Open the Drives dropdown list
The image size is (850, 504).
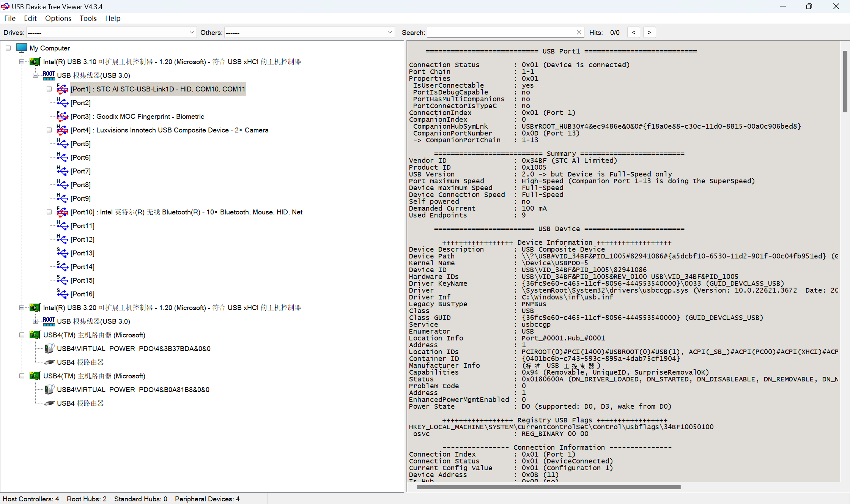click(x=192, y=33)
